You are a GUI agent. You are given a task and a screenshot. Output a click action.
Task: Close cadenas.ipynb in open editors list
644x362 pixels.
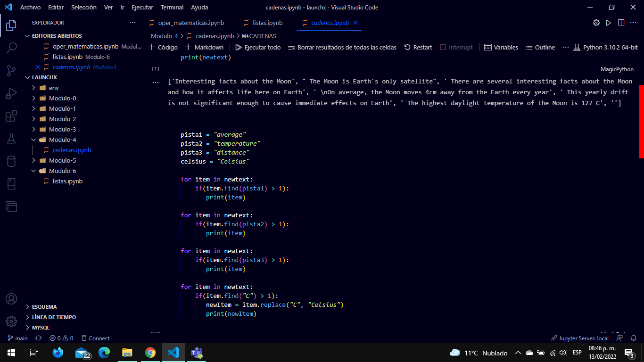tap(38, 67)
